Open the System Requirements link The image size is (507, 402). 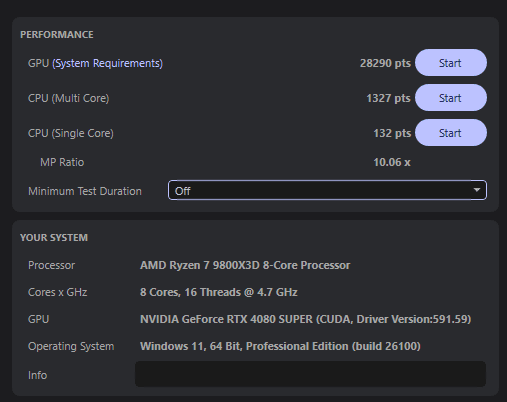tap(107, 63)
